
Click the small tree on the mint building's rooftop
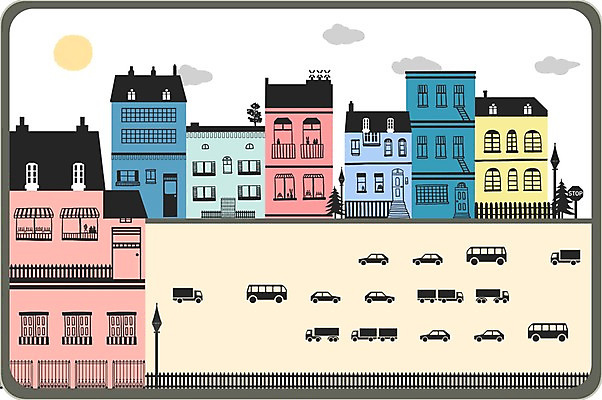coord(254,112)
